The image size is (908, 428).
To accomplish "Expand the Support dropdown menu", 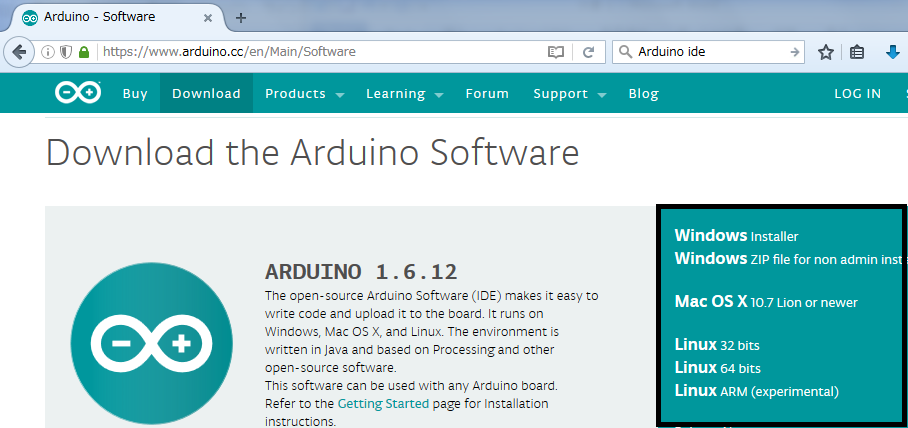I will (x=570, y=94).
